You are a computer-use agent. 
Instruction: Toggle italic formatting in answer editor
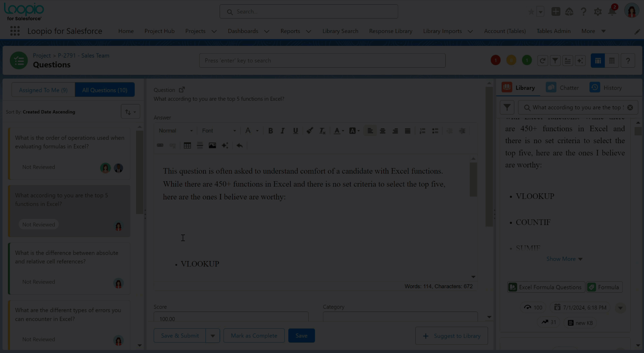point(283,131)
